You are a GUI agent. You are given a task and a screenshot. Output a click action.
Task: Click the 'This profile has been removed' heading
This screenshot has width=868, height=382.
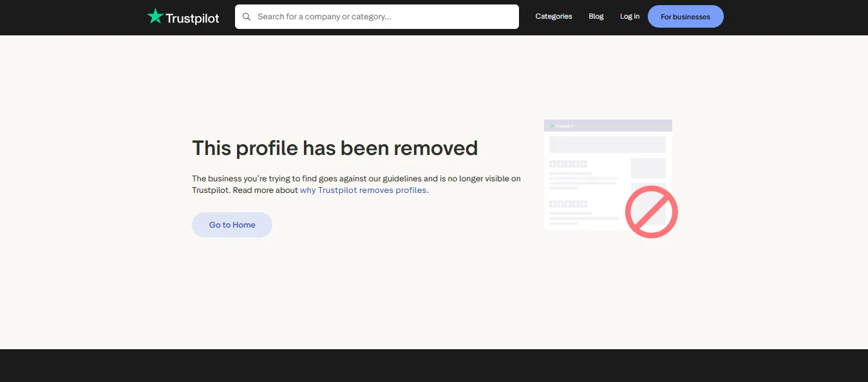pos(335,148)
